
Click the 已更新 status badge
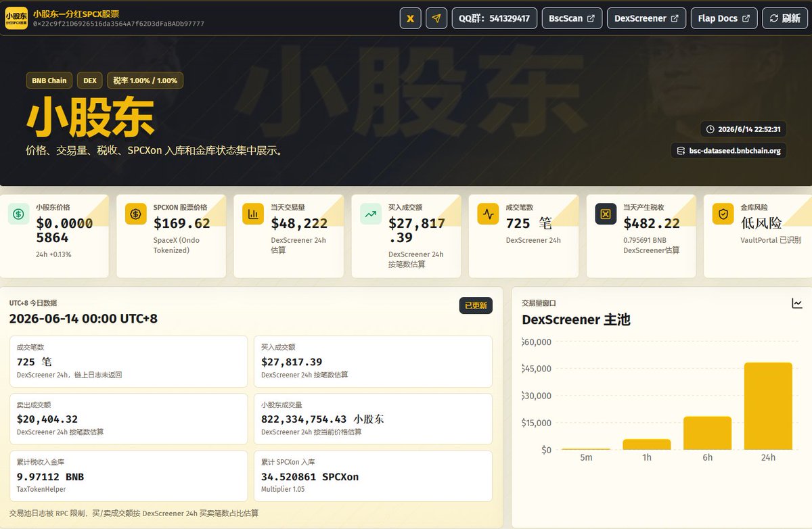click(x=476, y=306)
